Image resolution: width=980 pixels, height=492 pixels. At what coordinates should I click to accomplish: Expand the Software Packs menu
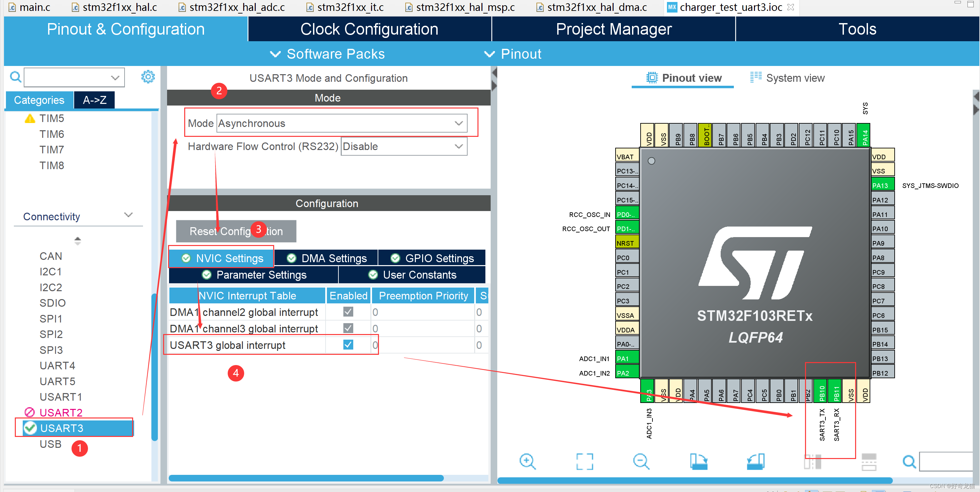(x=327, y=54)
